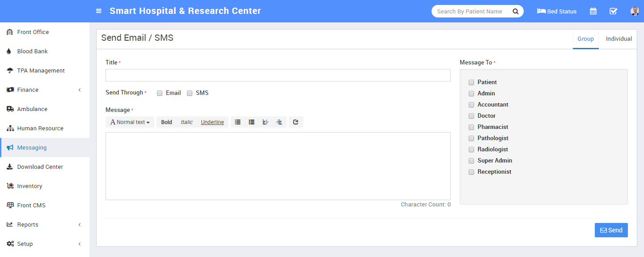
Task: Check the Receptionist recipient box
Action: (471, 172)
